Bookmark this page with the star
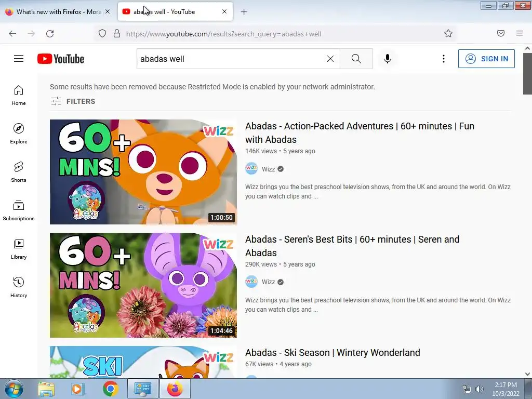Screen dimensions: 532x399 448,33
